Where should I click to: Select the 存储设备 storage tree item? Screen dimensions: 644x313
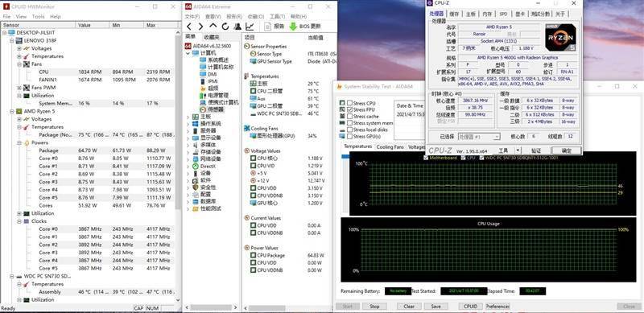207,152
